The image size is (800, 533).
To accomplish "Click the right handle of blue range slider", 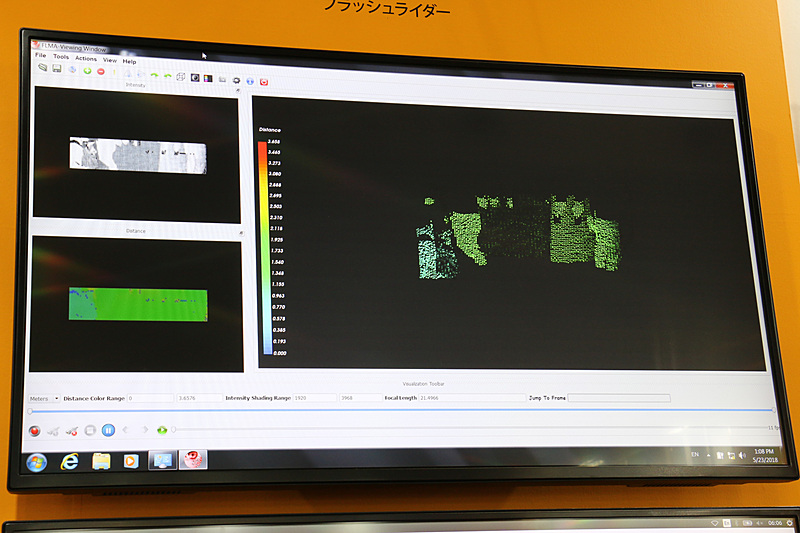I will point(773,410).
